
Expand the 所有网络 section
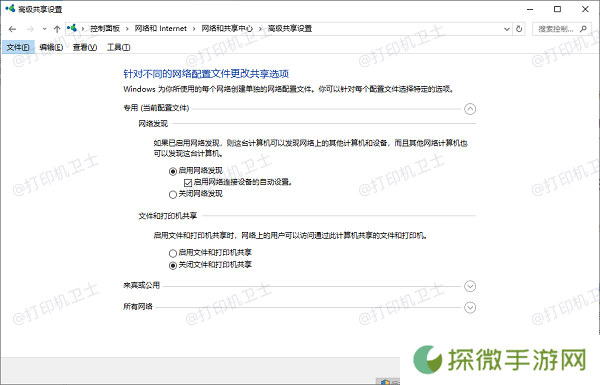click(x=470, y=307)
